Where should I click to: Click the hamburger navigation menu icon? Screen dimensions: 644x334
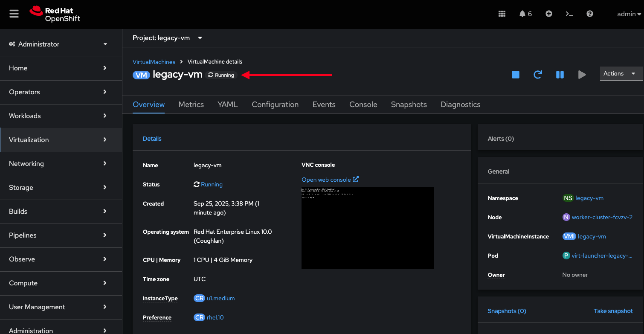pyautogui.click(x=14, y=14)
